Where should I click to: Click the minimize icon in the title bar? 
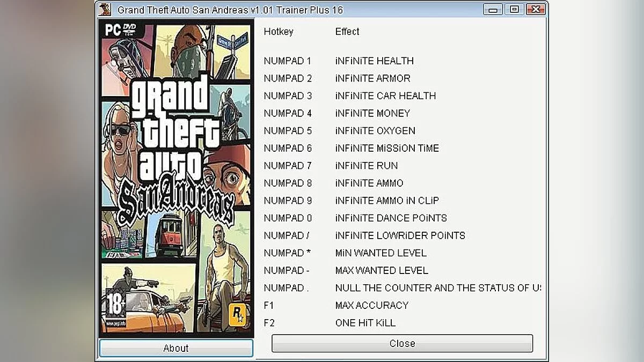coord(492,9)
